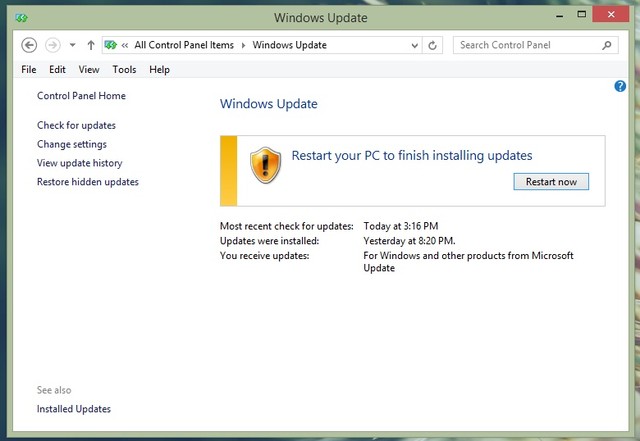Click the Forward navigation arrow

[x=53, y=45]
